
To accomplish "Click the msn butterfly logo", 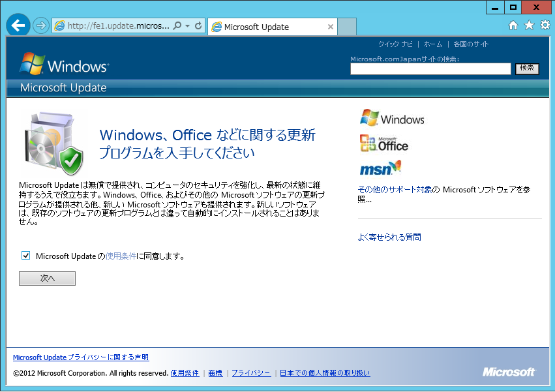I will (x=380, y=168).
